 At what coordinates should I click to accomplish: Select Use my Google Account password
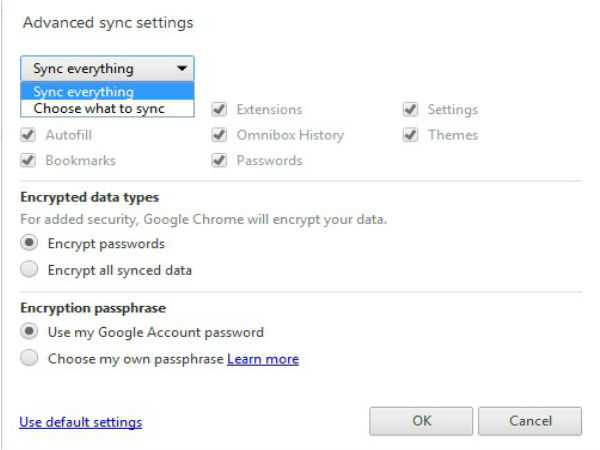pos(30,332)
